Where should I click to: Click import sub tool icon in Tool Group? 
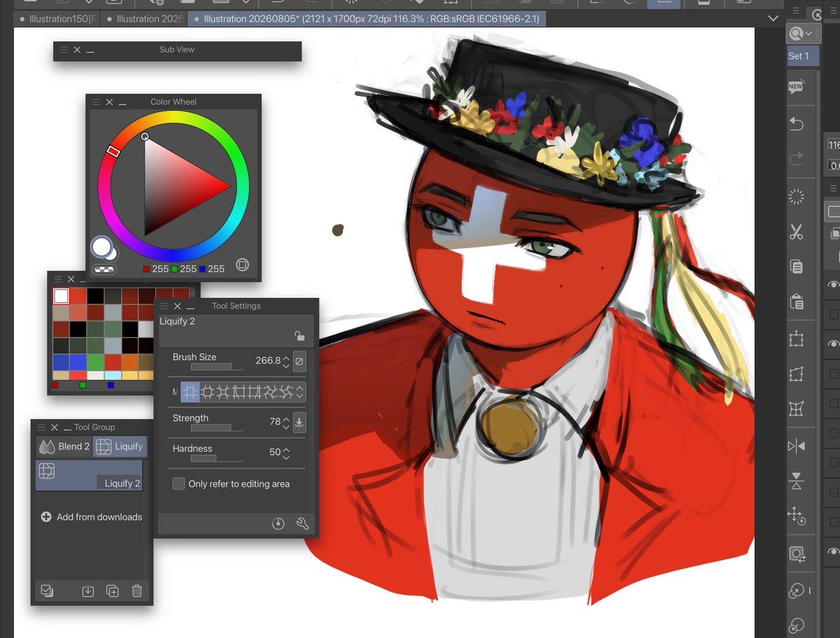(87, 591)
